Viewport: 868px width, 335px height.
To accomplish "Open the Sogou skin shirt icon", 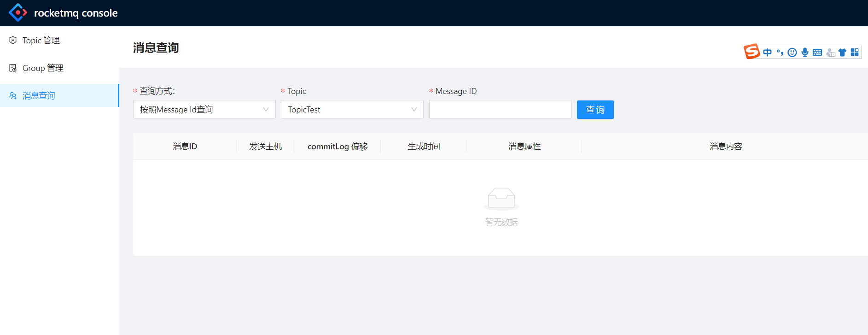I will click(842, 53).
